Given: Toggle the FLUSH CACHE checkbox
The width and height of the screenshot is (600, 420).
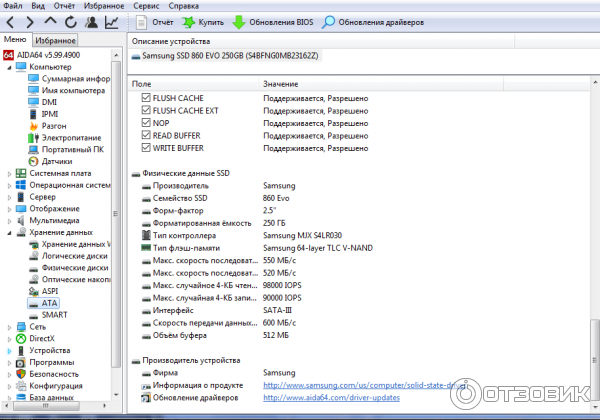Looking at the screenshot, I should [146, 98].
